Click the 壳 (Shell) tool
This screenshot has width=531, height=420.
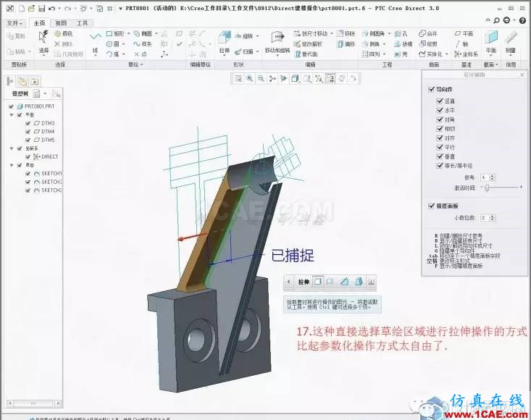click(x=401, y=54)
